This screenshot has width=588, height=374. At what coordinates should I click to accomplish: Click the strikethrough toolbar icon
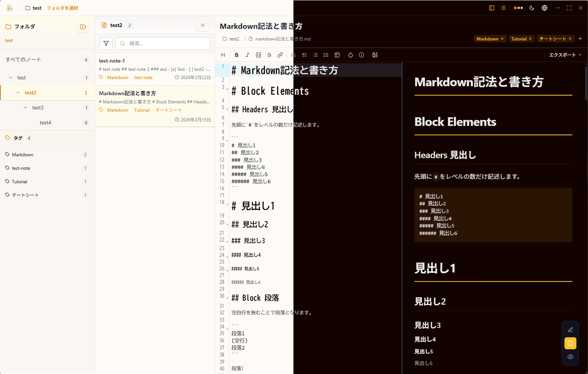(x=269, y=55)
